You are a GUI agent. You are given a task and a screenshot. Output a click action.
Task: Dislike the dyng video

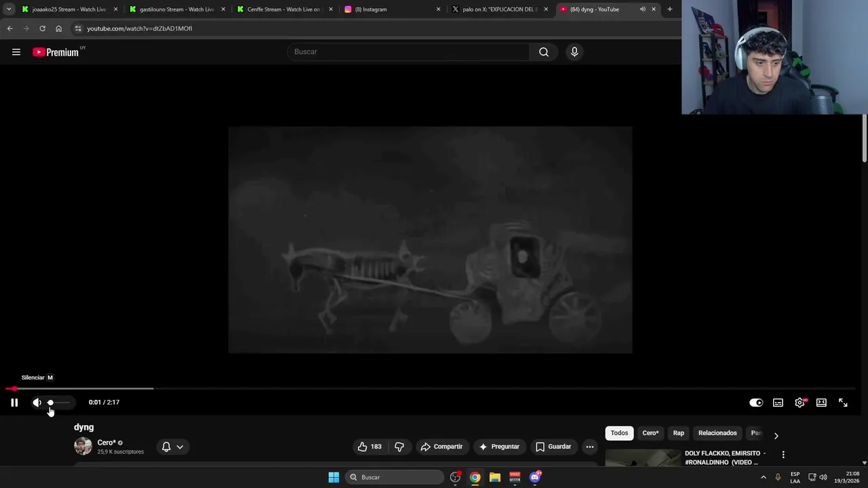tap(399, 447)
